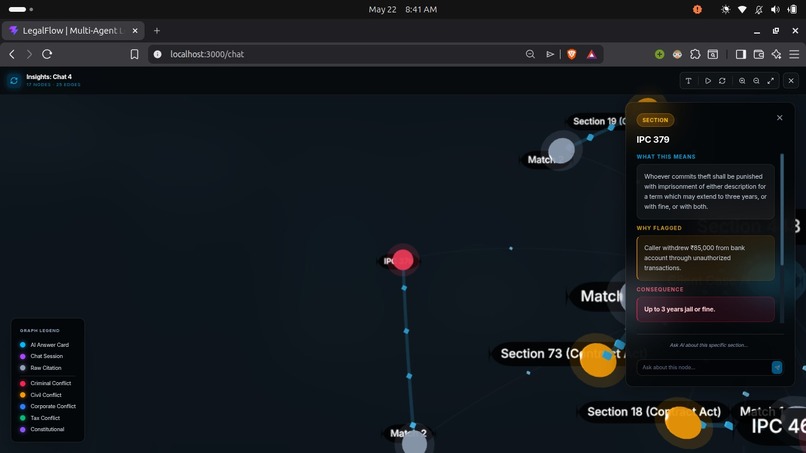Zoom in on the graph
Screen dimensions: 806x453
click(742, 81)
